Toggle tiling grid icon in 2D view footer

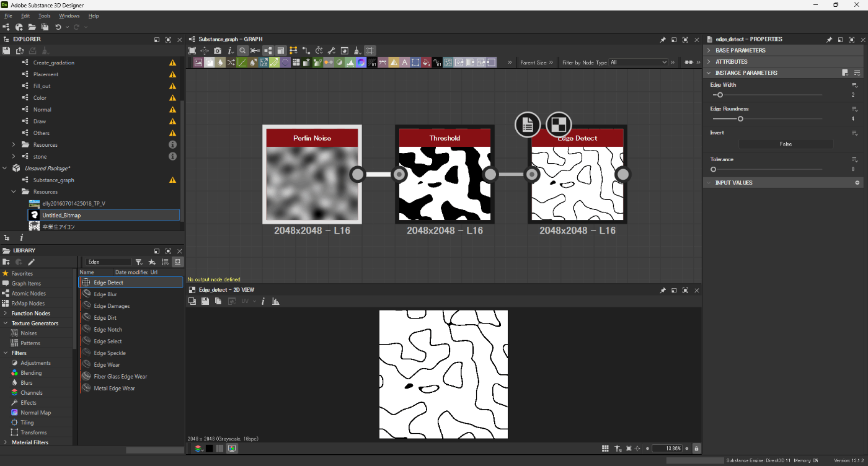coord(605,449)
